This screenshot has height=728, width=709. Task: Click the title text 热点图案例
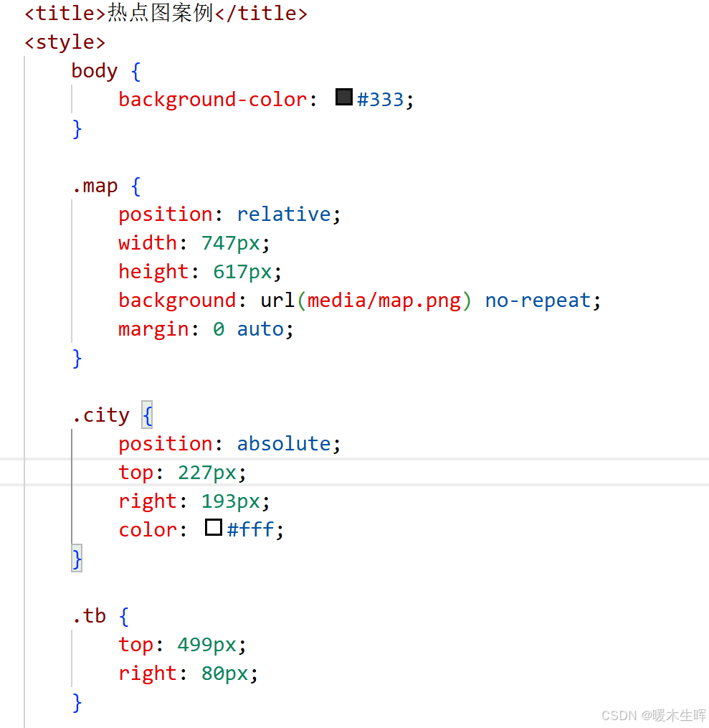tap(160, 13)
